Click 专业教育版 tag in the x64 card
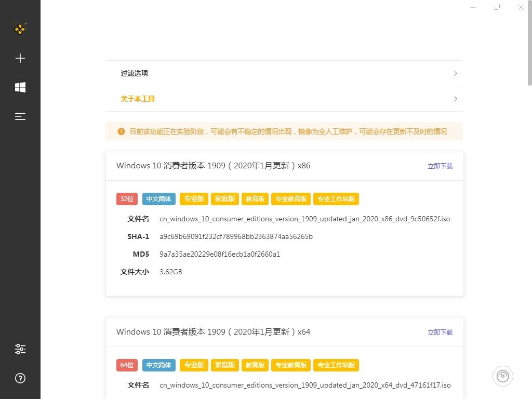The image size is (532, 399). pyautogui.click(x=291, y=365)
